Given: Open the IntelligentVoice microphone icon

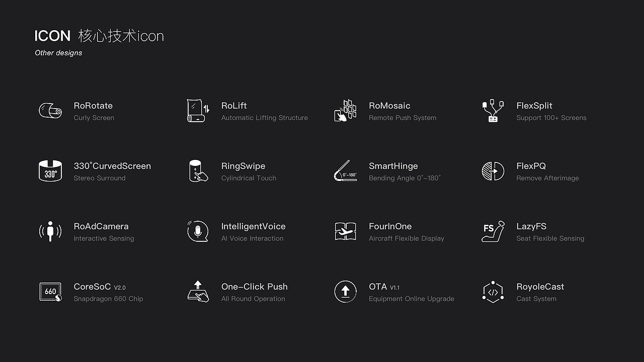Looking at the screenshot, I should pos(198,231).
